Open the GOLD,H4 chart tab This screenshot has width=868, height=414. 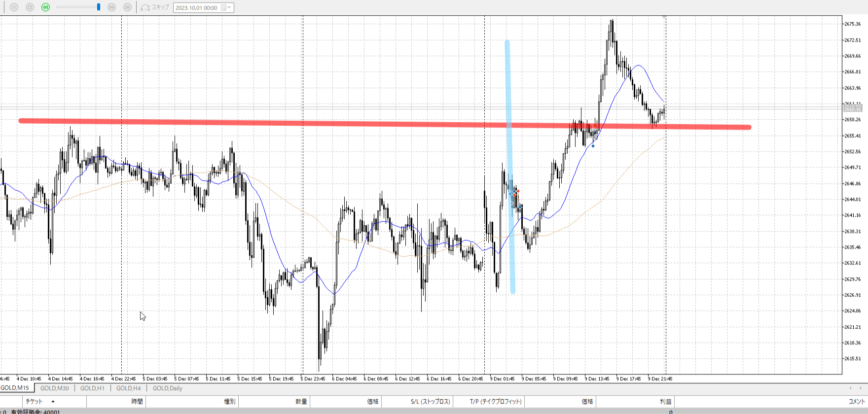(128, 388)
